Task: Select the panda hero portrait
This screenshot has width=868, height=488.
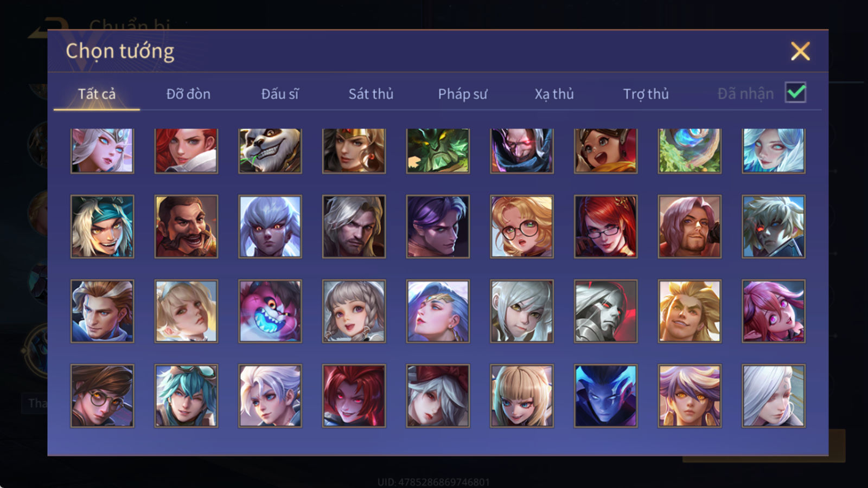Action: [x=270, y=151]
